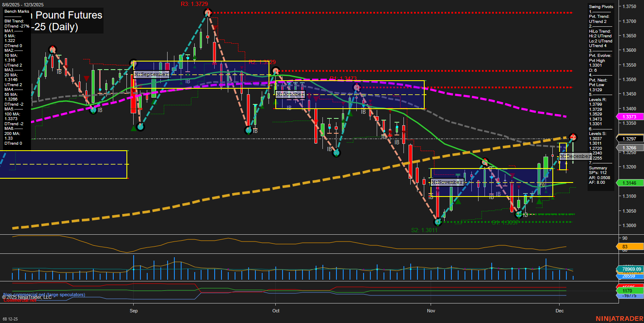Click the Oct label on time axis
644x323 pixels.
click(x=276, y=311)
